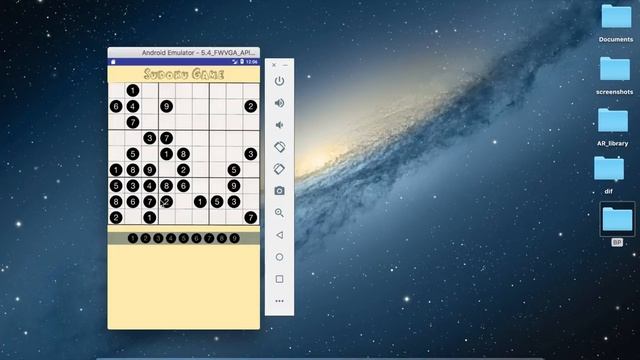Select the 3 in the fifth Sudoku row
Image resolution: width=640 pixels, height=360 pixels.
[251, 154]
